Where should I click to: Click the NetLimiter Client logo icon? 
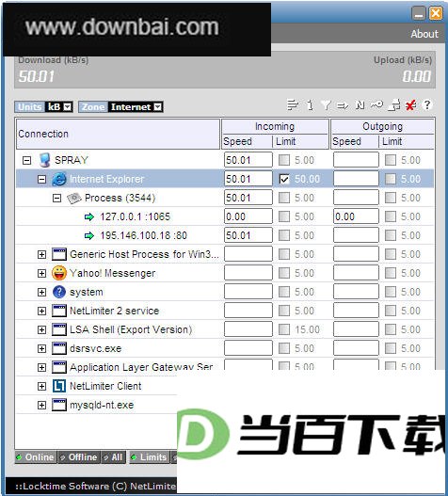[x=59, y=386]
